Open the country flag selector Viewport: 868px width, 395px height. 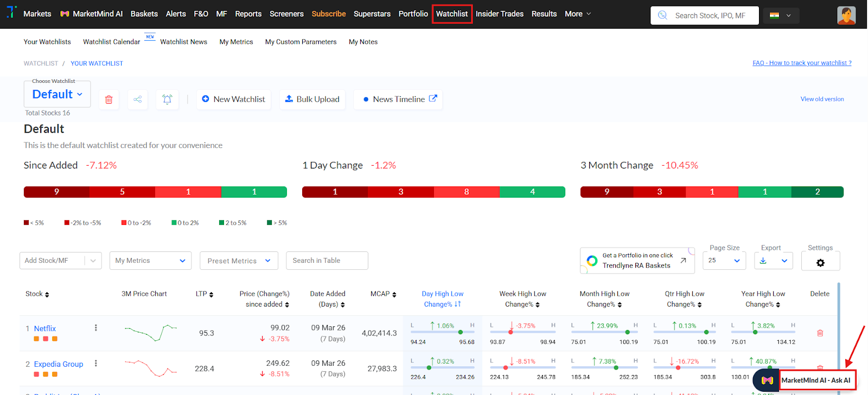(x=781, y=16)
